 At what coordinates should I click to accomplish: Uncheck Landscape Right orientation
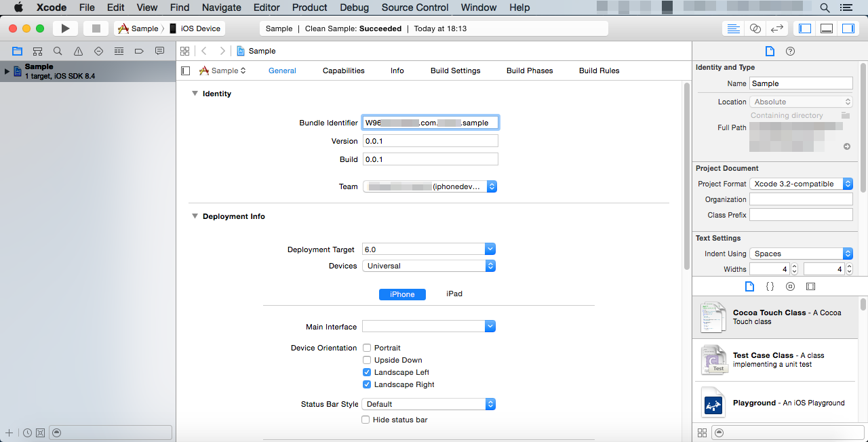coord(366,384)
